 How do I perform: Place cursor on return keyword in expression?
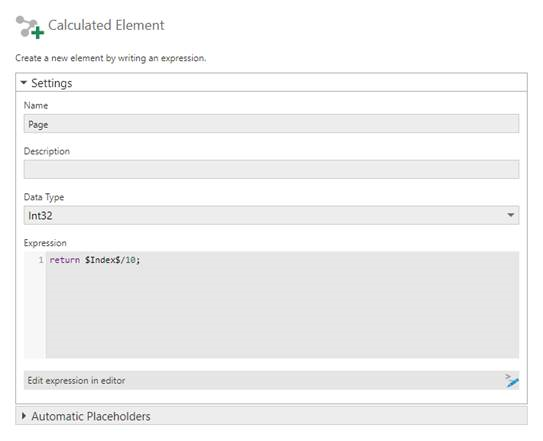tap(65, 260)
